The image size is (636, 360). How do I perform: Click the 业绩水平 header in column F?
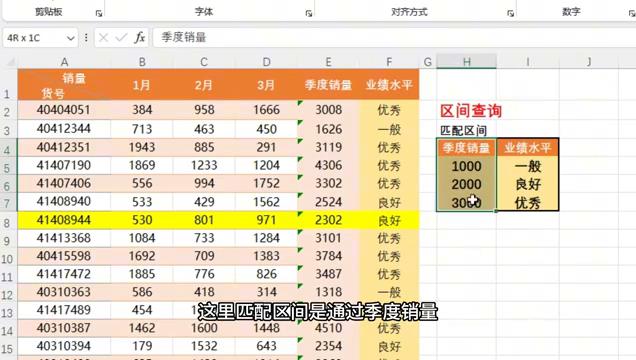coord(389,85)
